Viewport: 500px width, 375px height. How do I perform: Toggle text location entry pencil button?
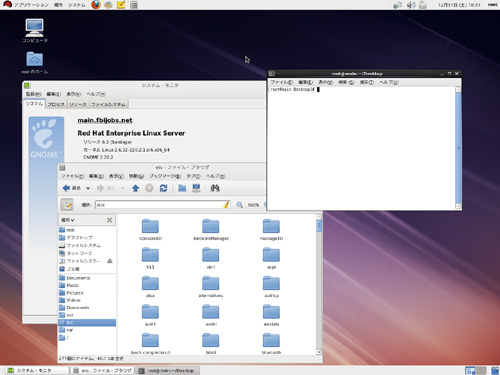pos(67,205)
